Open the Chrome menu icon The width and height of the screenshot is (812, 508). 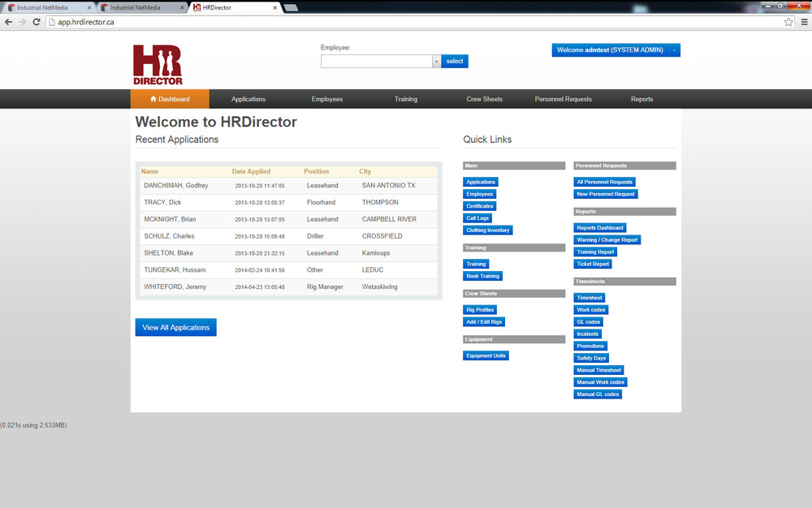tap(804, 22)
